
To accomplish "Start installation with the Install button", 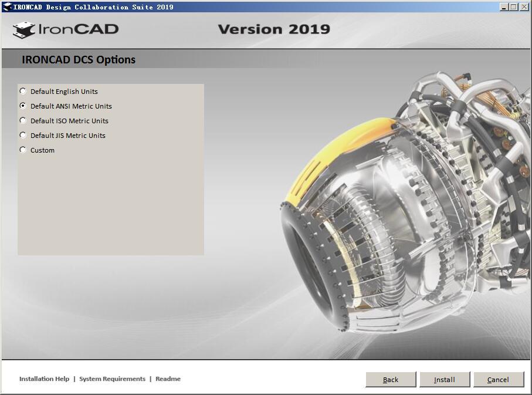I will point(445,379).
